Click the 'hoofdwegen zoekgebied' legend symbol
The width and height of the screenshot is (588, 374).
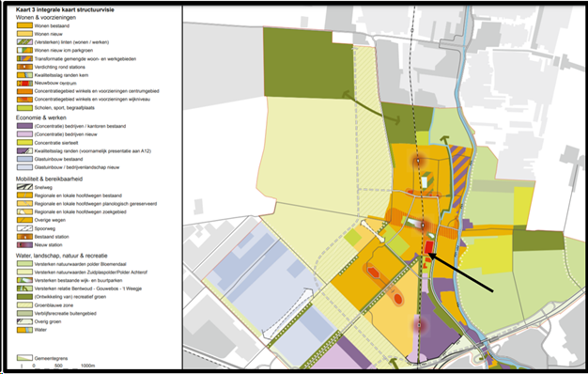24,212
